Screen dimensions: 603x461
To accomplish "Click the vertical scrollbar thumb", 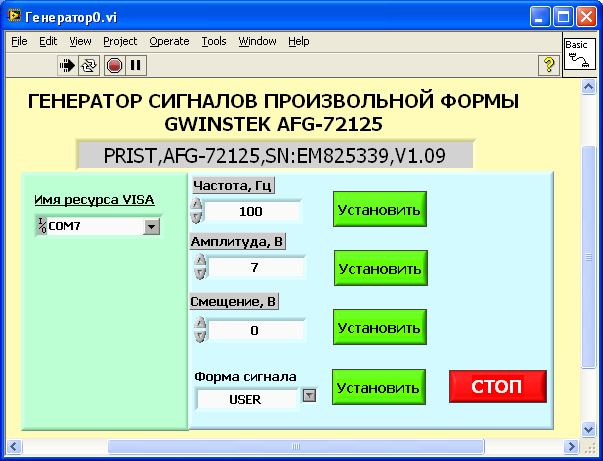I will (588, 257).
